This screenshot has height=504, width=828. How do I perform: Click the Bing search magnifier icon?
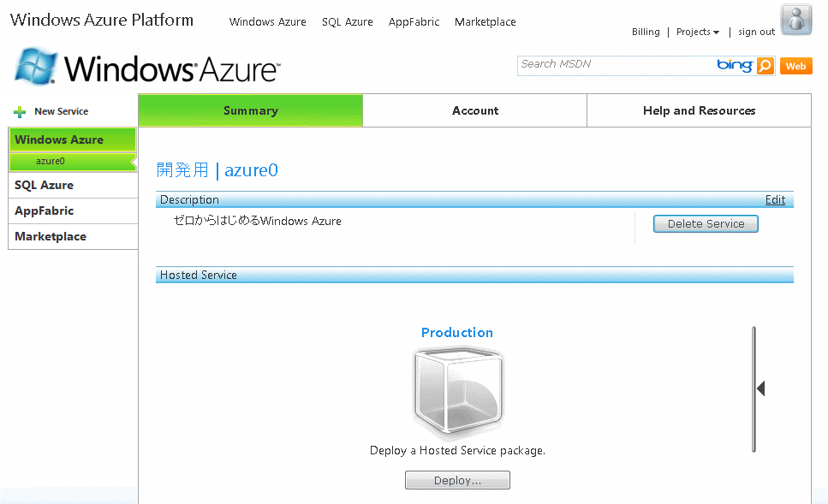765,66
